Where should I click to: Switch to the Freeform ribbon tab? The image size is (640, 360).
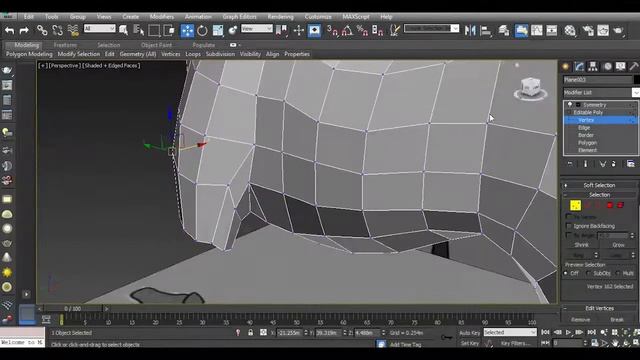tap(65, 45)
